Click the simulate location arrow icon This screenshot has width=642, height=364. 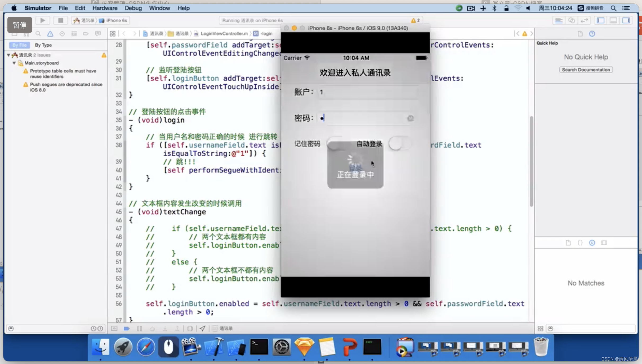coord(202,328)
